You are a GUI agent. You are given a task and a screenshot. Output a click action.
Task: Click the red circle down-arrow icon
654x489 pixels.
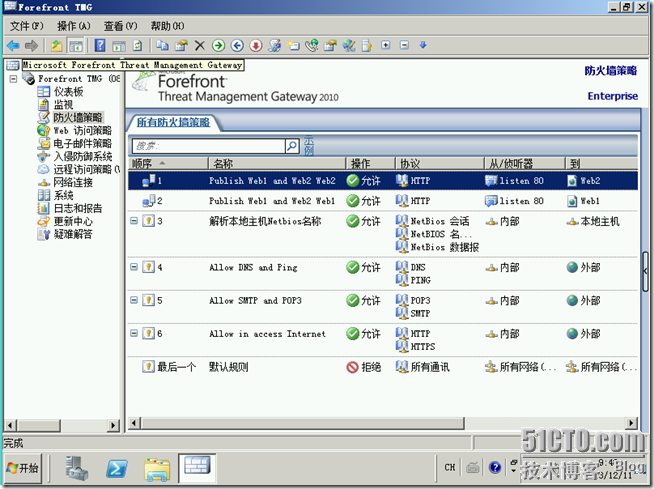[256, 45]
